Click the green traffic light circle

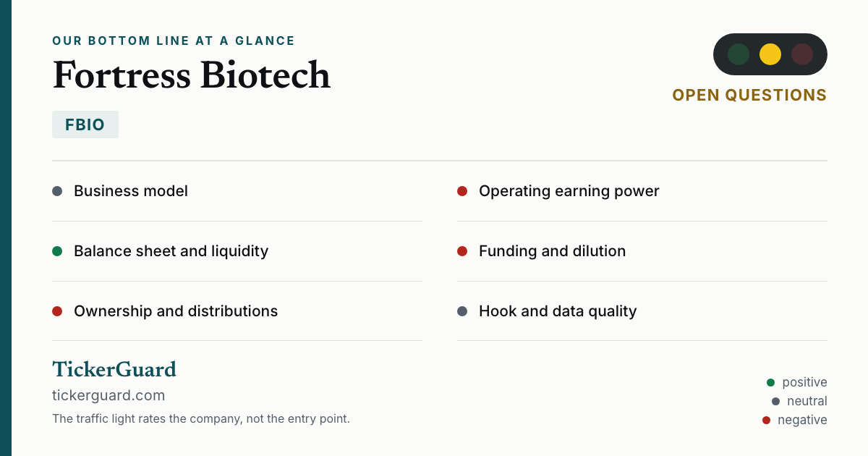pyautogui.click(x=739, y=54)
